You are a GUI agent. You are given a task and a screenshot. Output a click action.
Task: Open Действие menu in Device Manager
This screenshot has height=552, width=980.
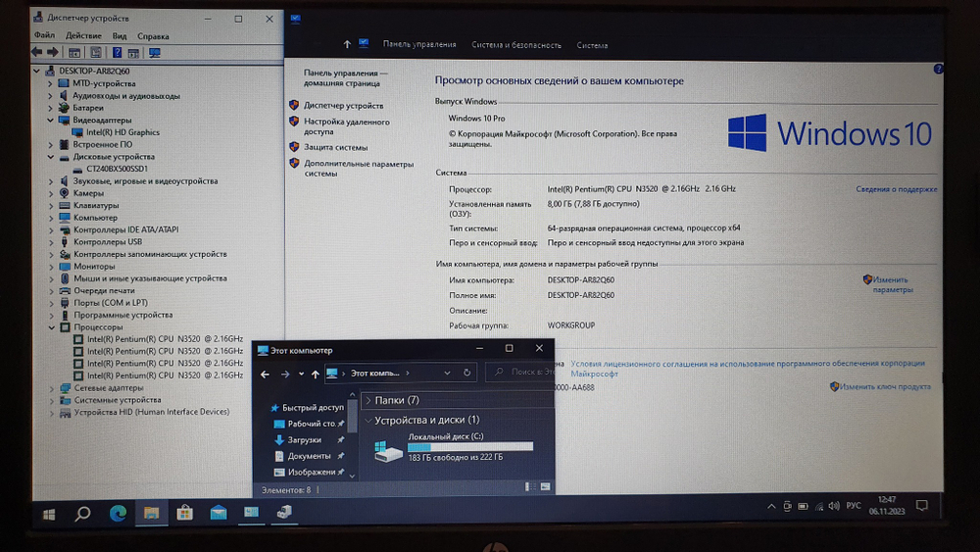tap(83, 36)
